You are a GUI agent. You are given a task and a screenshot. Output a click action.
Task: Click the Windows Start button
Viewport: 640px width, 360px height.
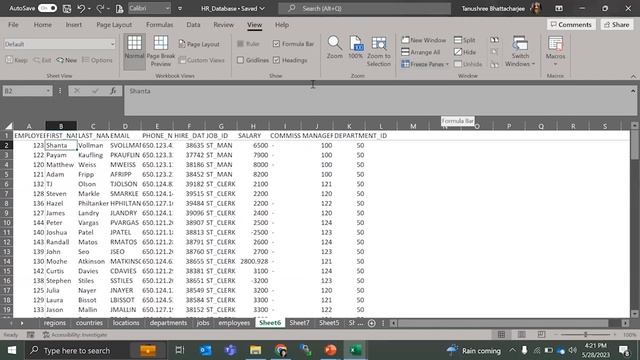(x=12, y=350)
